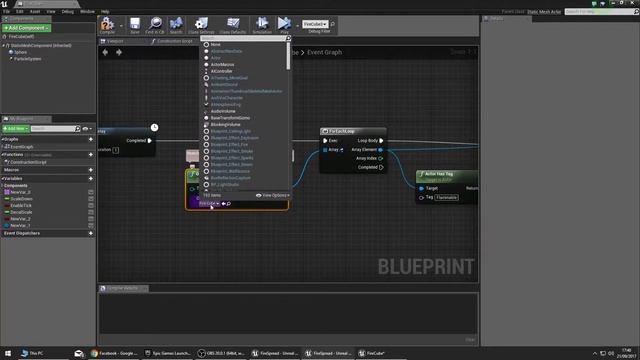This screenshot has width=640, height=360.
Task: Click the use-selected arrow on class pin
Action: [224, 203]
